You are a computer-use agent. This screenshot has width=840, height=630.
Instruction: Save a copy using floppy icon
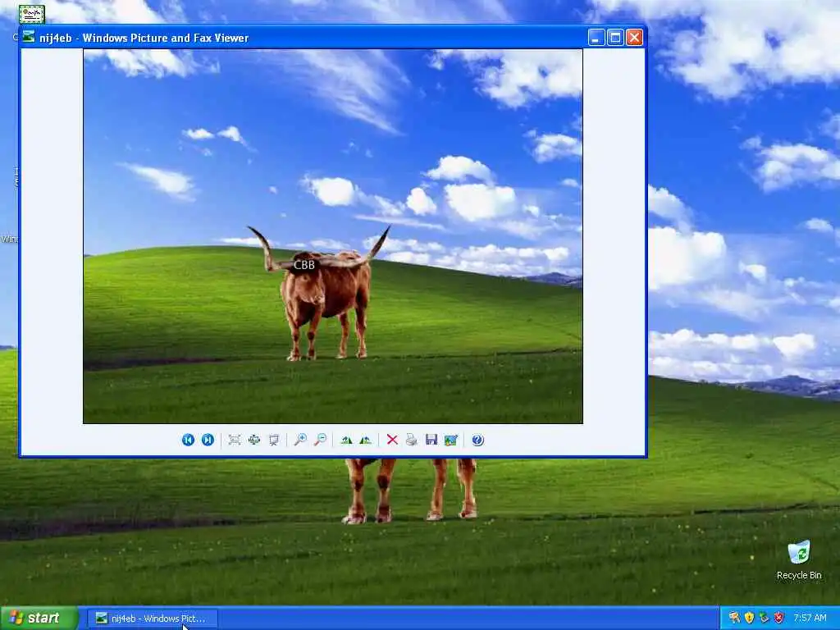pos(431,440)
